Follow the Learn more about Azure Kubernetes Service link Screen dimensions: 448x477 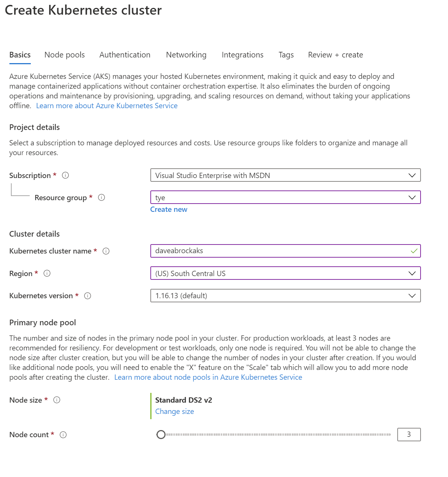[107, 106]
